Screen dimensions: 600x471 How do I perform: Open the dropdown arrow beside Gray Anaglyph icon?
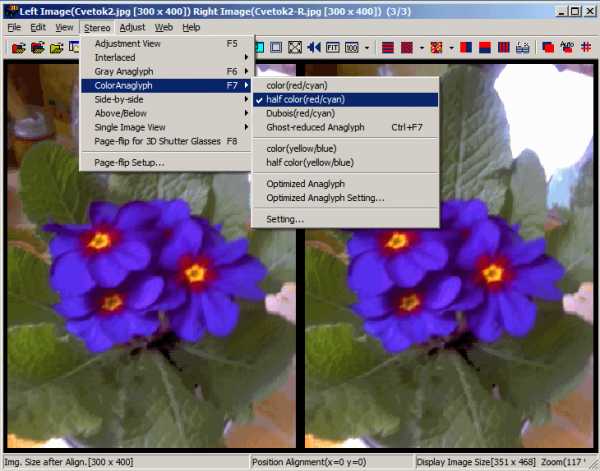(x=422, y=48)
